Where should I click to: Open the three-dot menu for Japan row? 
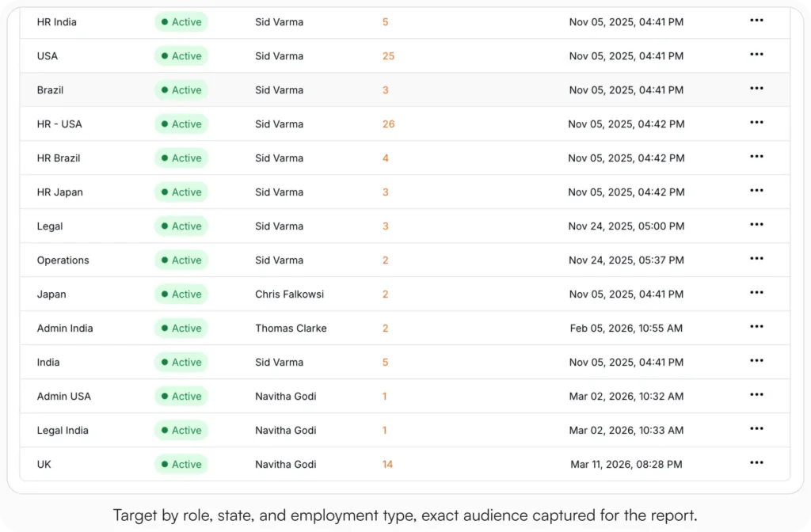click(x=756, y=293)
